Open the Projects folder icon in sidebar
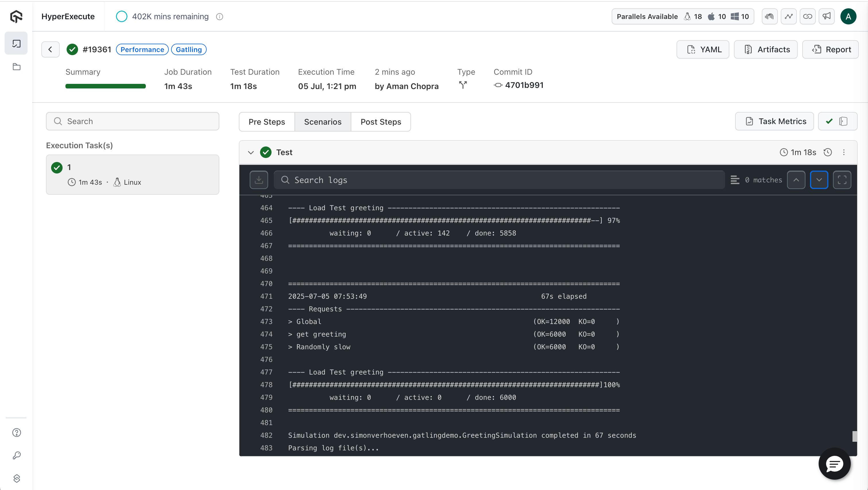The image size is (868, 490). 16,66
